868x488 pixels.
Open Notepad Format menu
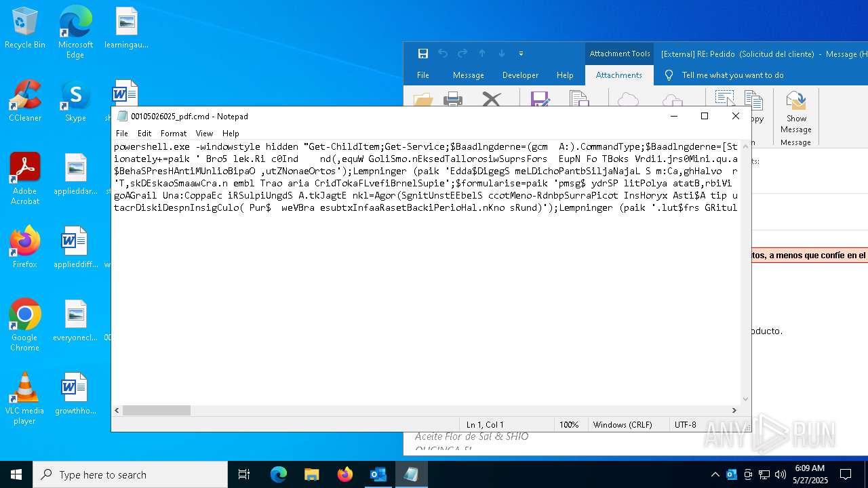pos(174,134)
